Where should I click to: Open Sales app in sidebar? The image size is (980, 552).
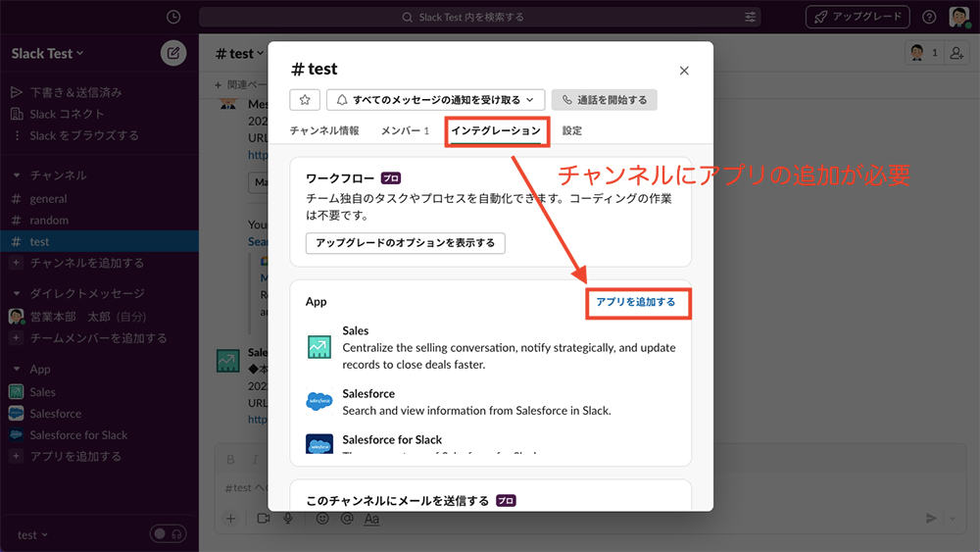[42, 392]
